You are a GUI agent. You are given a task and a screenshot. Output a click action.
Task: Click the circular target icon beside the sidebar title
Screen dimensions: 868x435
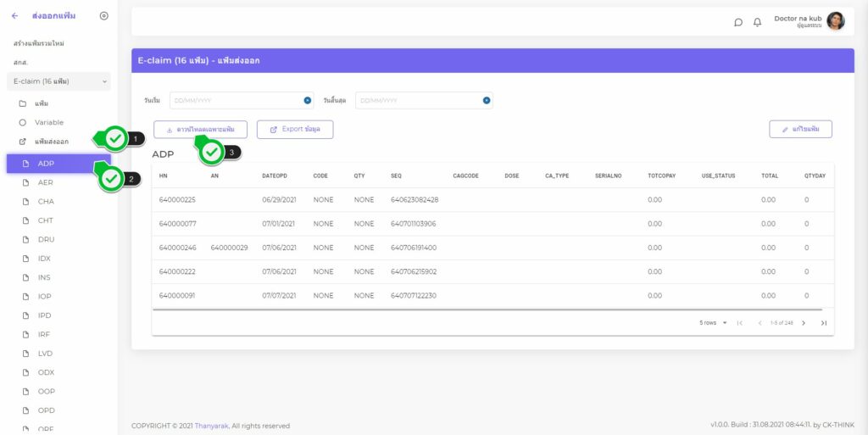pyautogui.click(x=103, y=16)
